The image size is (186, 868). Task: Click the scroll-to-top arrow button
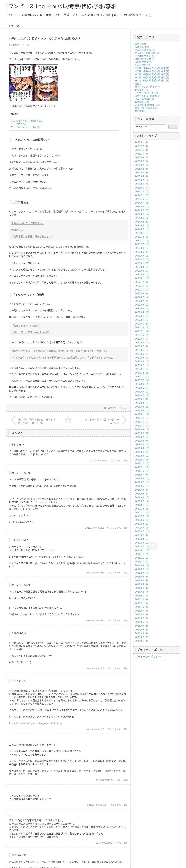click(x=153, y=546)
